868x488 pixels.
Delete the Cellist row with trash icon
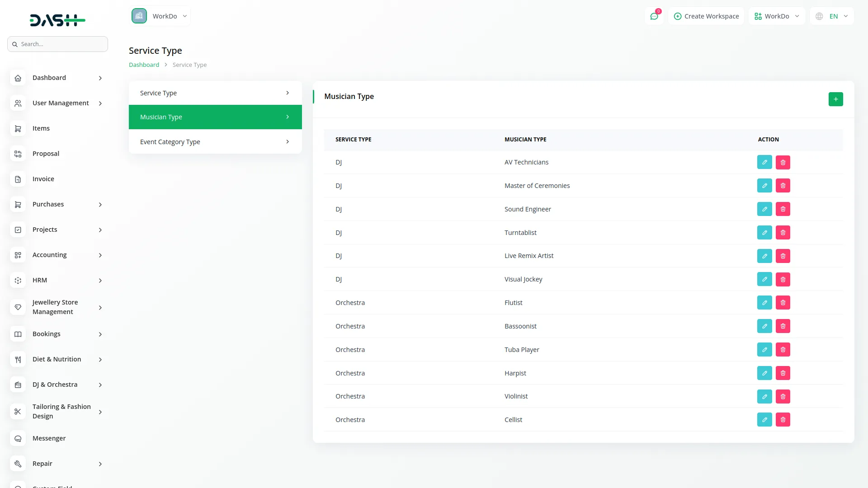click(783, 420)
